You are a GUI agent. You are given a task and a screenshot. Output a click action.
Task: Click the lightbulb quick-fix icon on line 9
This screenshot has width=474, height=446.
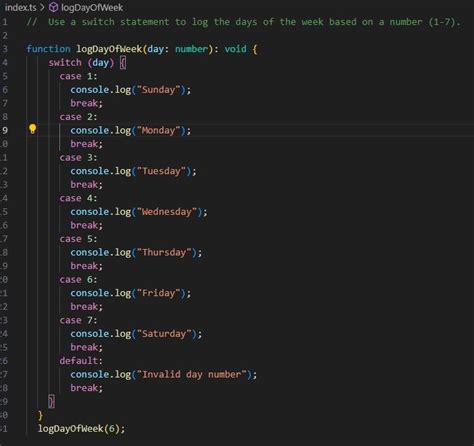(x=32, y=129)
